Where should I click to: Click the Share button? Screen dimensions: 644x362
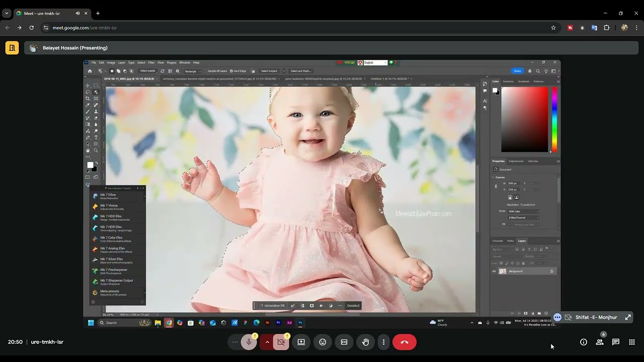pos(517,71)
